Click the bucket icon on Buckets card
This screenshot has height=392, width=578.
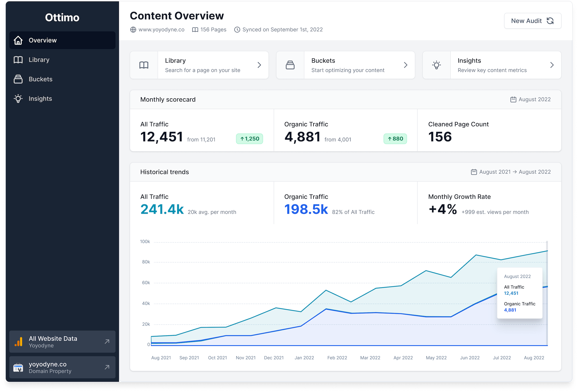(290, 65)
